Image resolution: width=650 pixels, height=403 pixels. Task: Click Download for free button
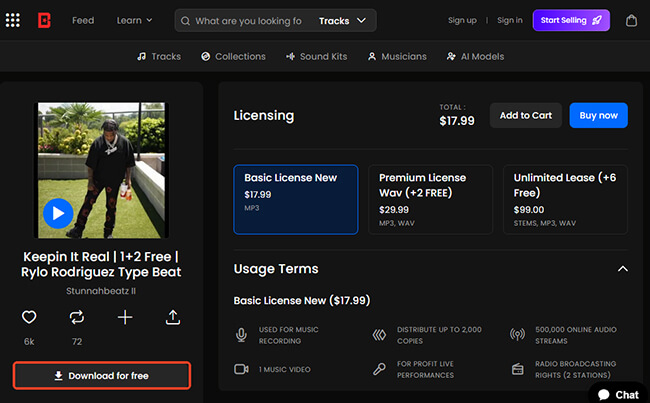click(x=101, y=376)
